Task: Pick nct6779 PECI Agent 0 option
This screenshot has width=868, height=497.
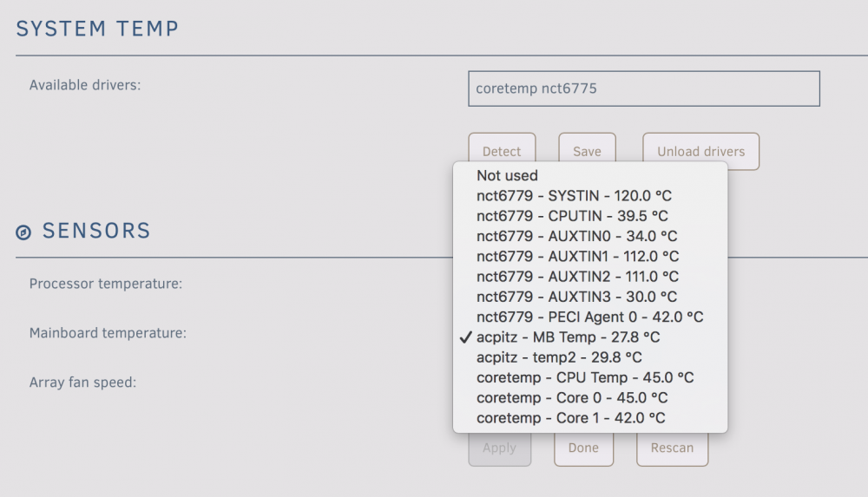Action: 590,317
